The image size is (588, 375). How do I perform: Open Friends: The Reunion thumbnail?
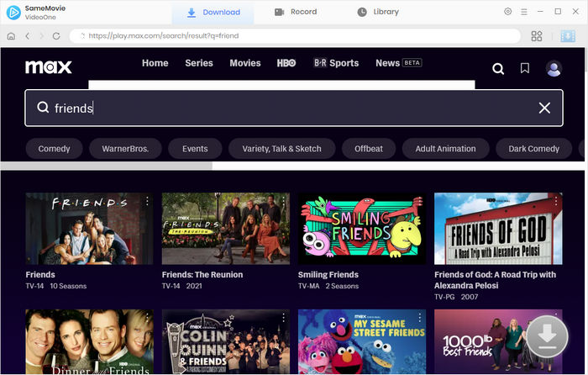(x=226, y=229)
